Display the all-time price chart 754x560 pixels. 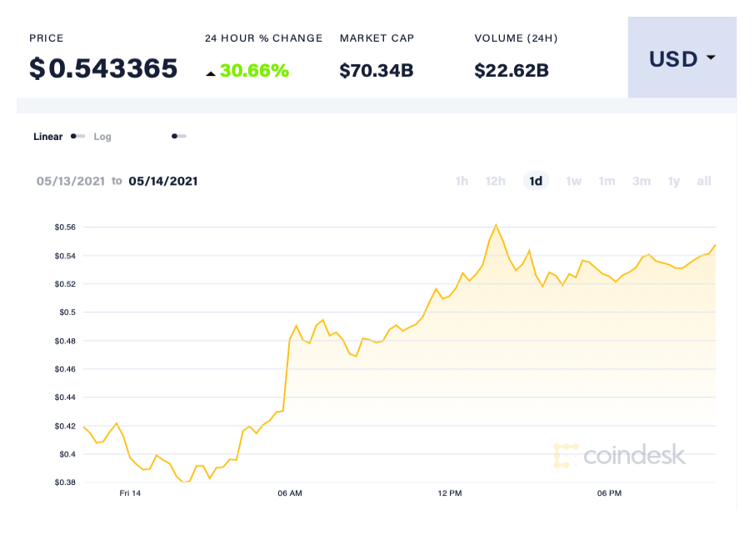tap(703, 181)
